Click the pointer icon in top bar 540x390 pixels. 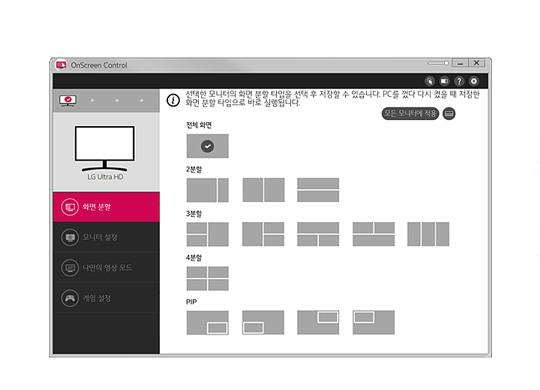429,81
